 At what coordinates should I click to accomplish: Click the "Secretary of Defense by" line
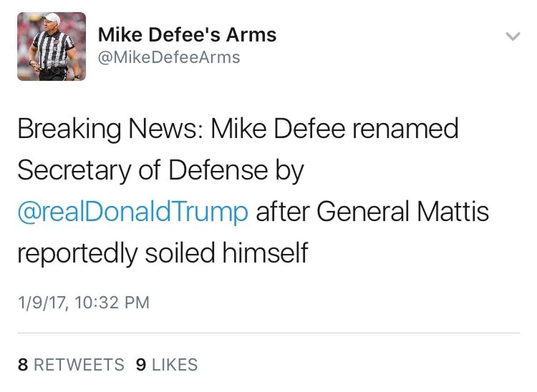(x=161, y=170)
